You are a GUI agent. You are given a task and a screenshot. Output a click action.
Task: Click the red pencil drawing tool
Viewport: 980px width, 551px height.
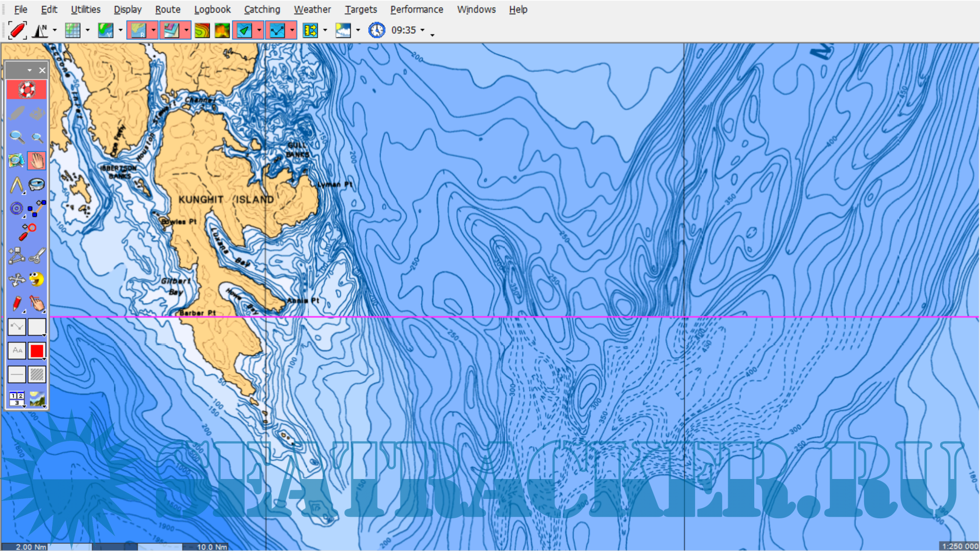(x=17, y=303)
